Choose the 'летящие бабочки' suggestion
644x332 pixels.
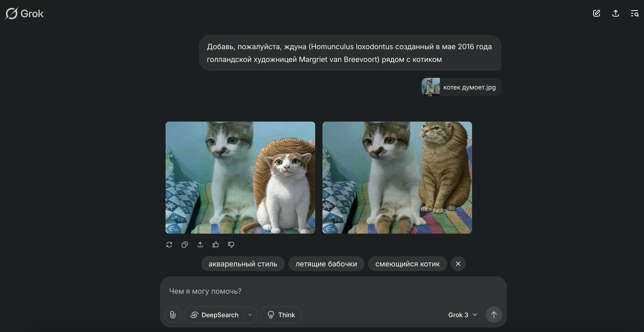[x=326, y=264]
